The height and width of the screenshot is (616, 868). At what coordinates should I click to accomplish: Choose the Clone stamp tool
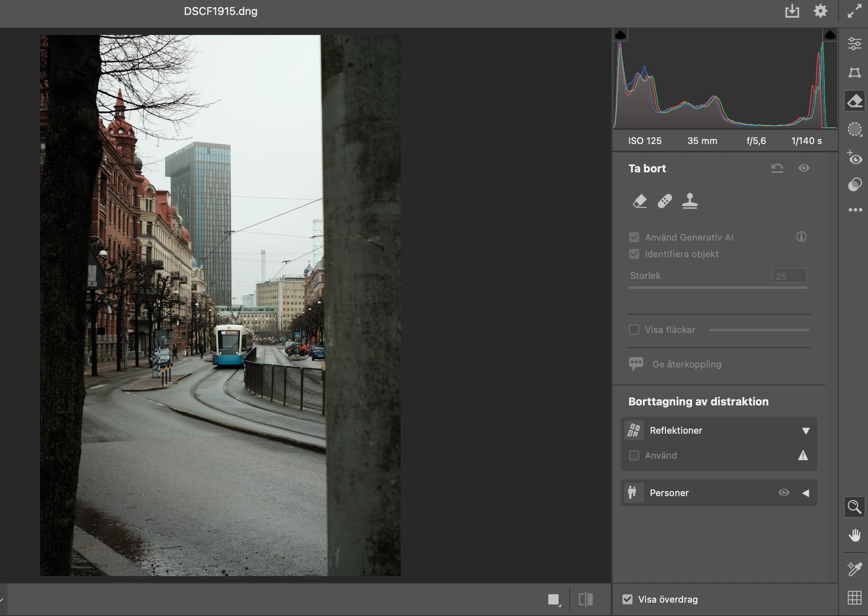[x=689, y=201]
